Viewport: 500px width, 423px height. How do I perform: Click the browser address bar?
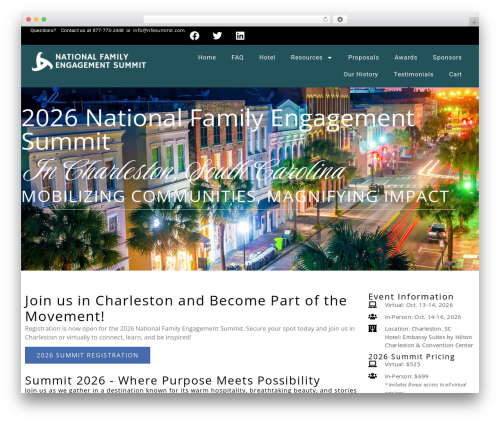237,19
